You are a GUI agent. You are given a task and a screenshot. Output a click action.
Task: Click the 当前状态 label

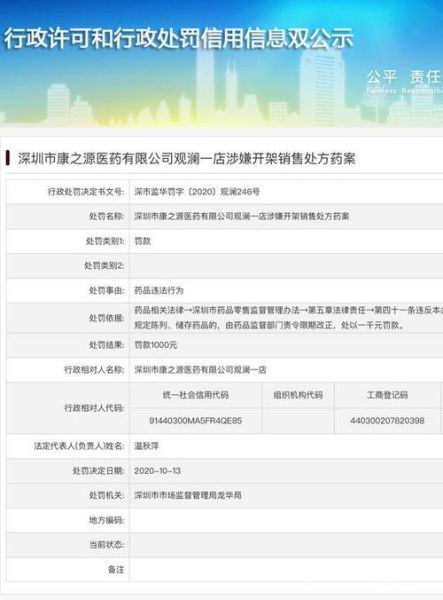(106, 545)
